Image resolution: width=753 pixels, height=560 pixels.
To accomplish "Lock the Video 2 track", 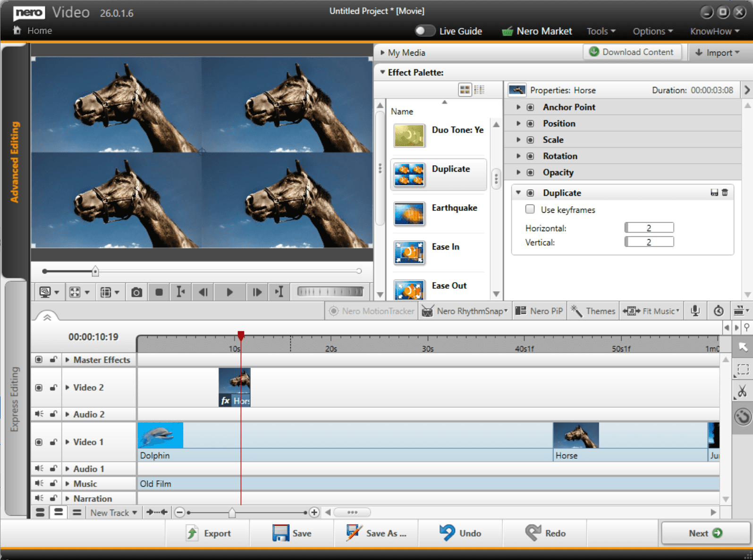I will coord(53,387).
